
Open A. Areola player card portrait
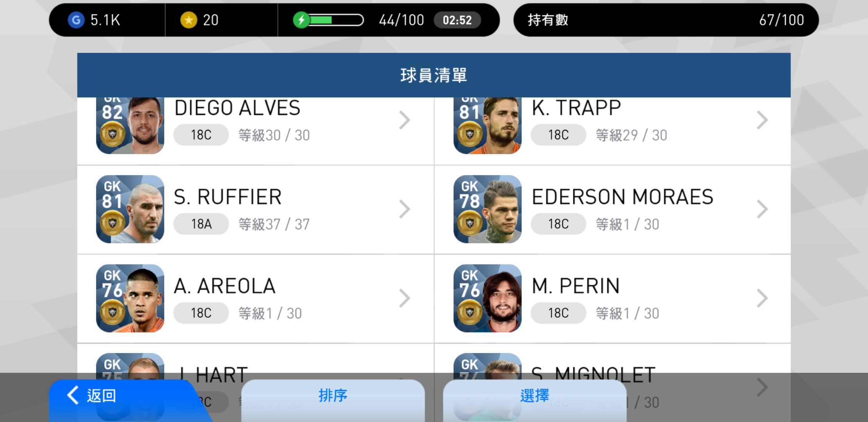point(130,298)
